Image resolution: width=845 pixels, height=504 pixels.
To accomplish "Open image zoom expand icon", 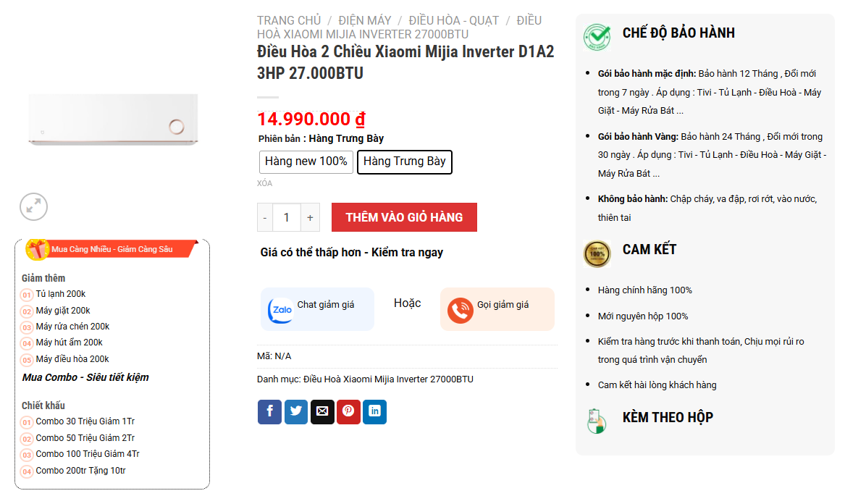I will [x=34, y=206].
